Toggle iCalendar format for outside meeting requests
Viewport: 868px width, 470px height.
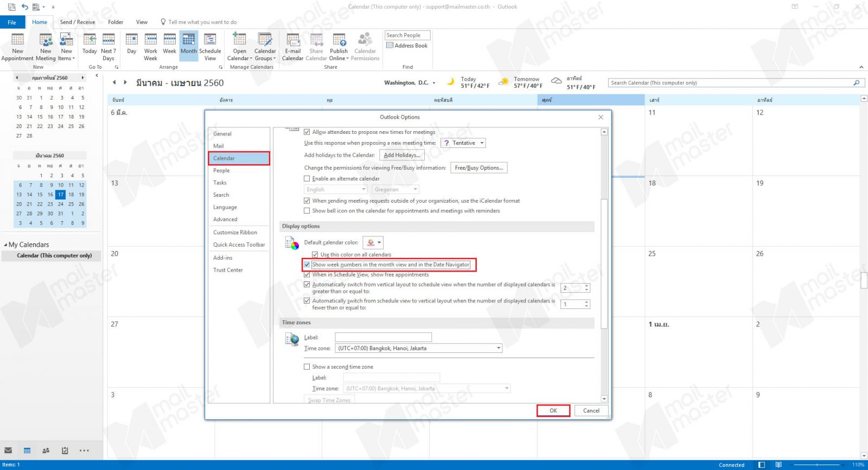point(307,201)
